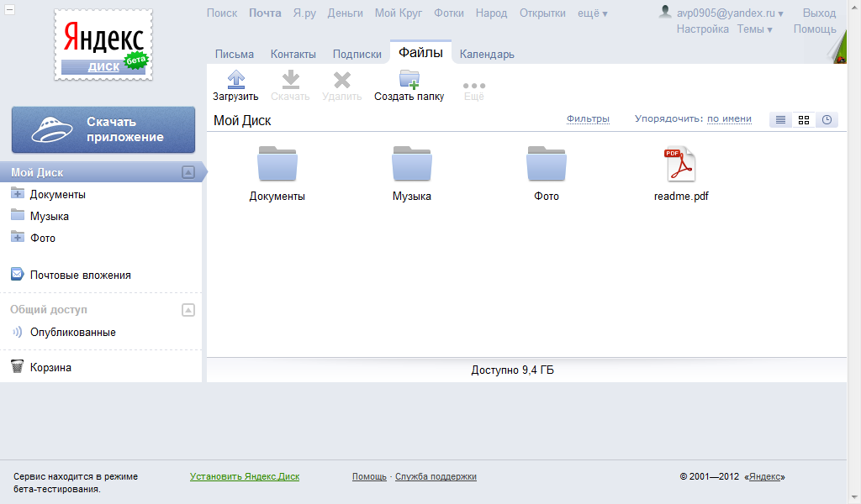
Task: Open the Музыка folder in main pane
Action: [412, 165]
